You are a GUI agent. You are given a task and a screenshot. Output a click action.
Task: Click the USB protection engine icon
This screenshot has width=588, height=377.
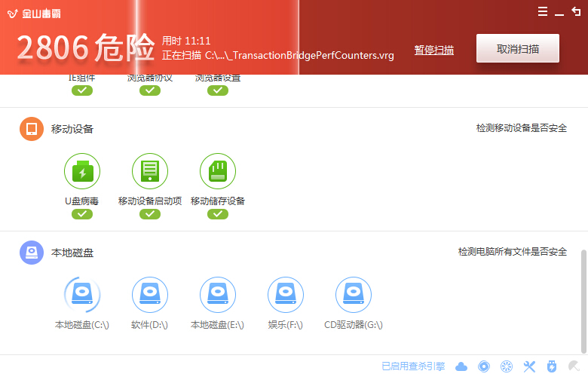click(552, 366)
